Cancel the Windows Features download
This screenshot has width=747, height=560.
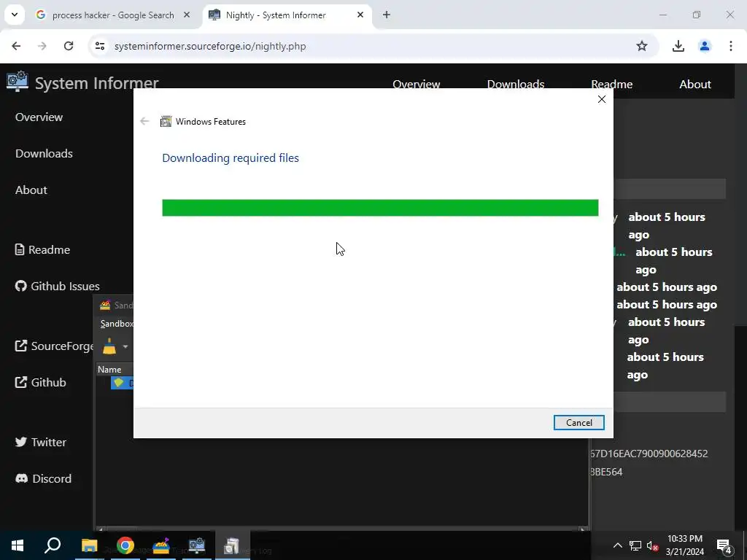[x=578, y=423]
